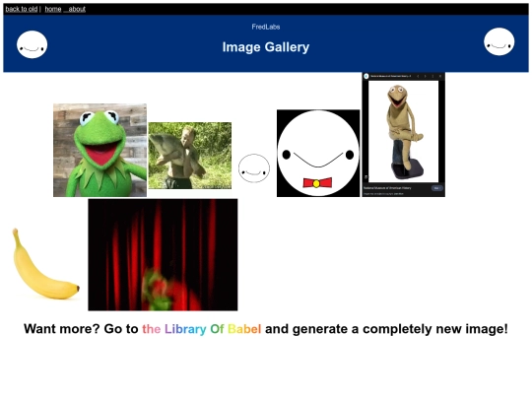Click the left smiley face logo in header

click(x=32, y=44)
